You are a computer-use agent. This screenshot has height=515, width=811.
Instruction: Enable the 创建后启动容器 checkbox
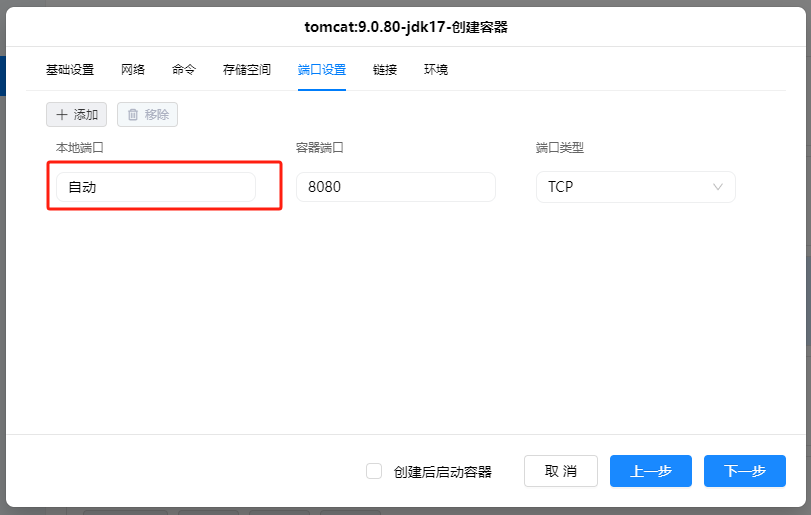[x=374, y=471]
